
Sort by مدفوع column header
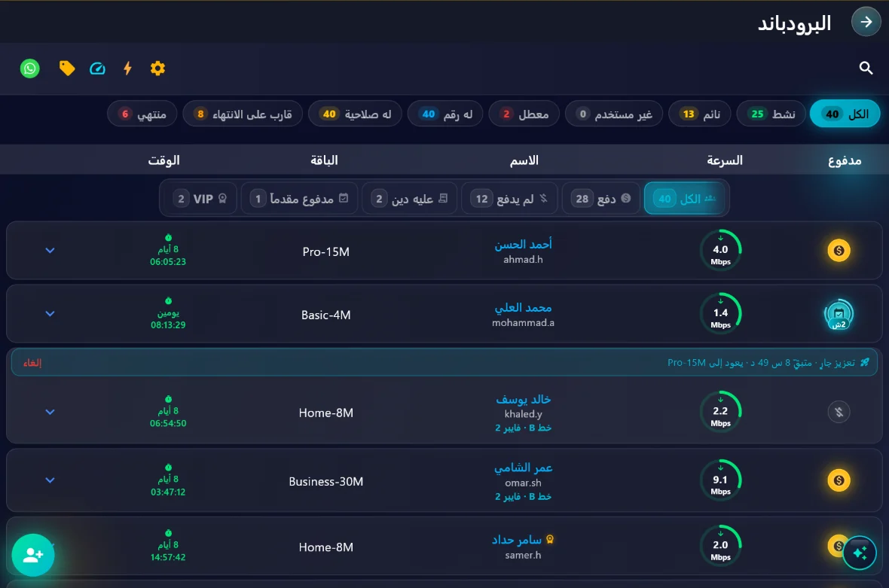845,160
